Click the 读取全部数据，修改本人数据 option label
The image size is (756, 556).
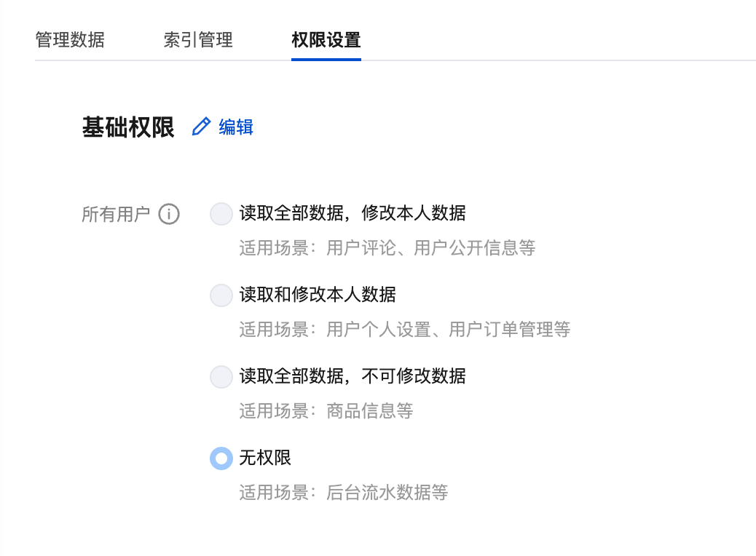(x=353, y=213)
